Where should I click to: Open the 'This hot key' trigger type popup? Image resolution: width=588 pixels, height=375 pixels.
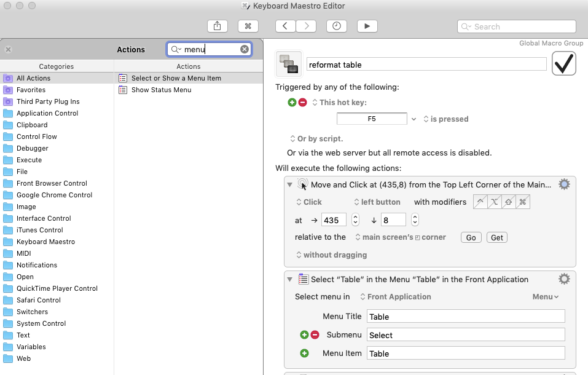[339, 103]
